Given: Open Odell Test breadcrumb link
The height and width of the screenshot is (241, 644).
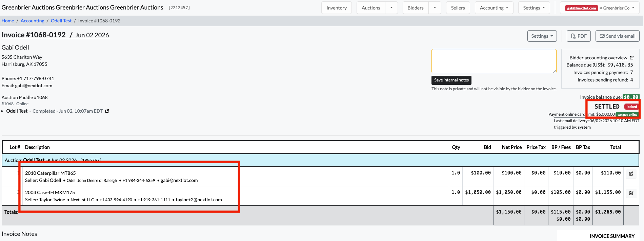Looking at the screenshot, I should 61,21.
